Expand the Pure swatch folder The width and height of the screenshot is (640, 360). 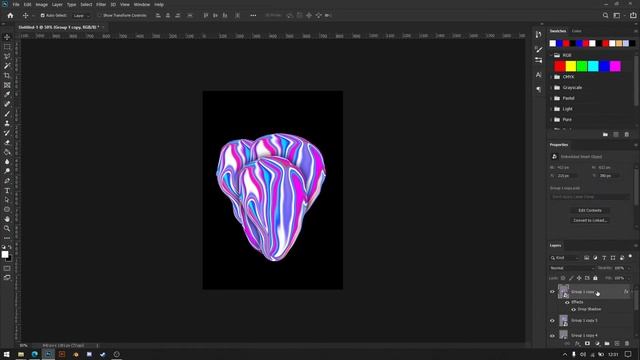click(551, 120)
